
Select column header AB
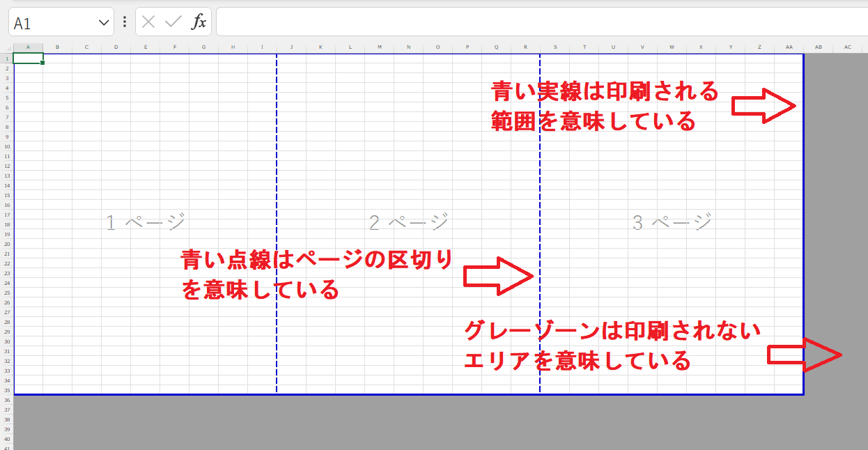[x=819, y=47]
